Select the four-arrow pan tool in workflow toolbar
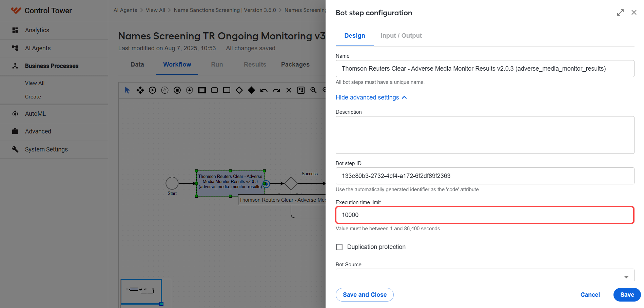The width and height of the screenshot is (644, 308). point(140,90)
